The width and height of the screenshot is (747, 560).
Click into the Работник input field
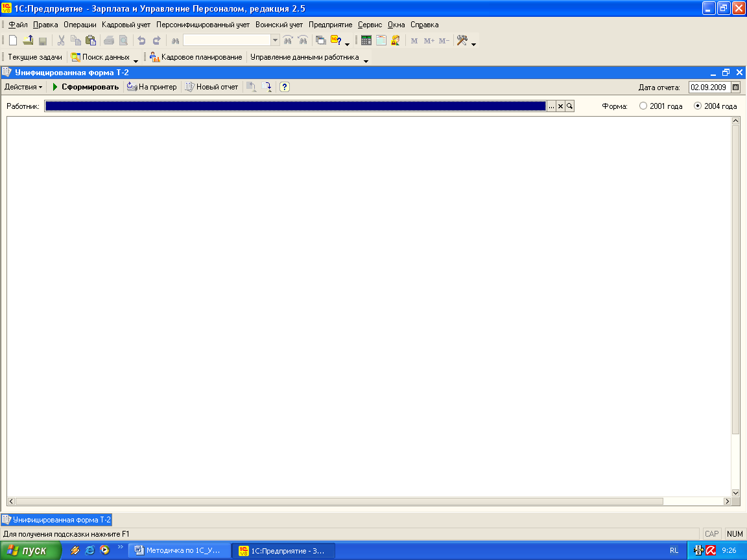point(296,106)
